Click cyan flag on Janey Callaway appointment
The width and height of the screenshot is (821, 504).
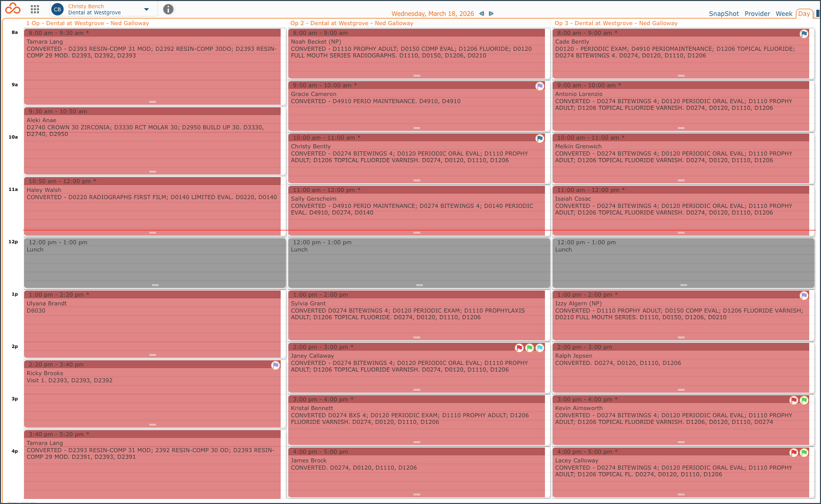[x=540, y=348]
